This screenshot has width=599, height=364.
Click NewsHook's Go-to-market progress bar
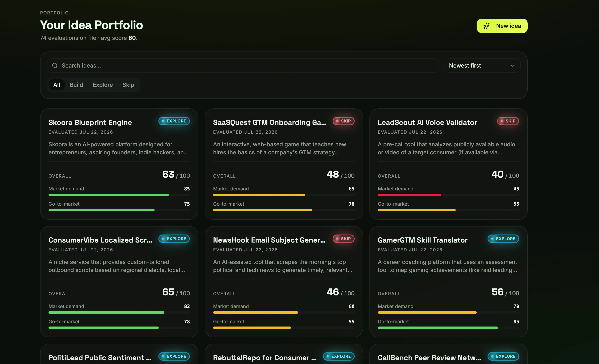pos(284,328)
